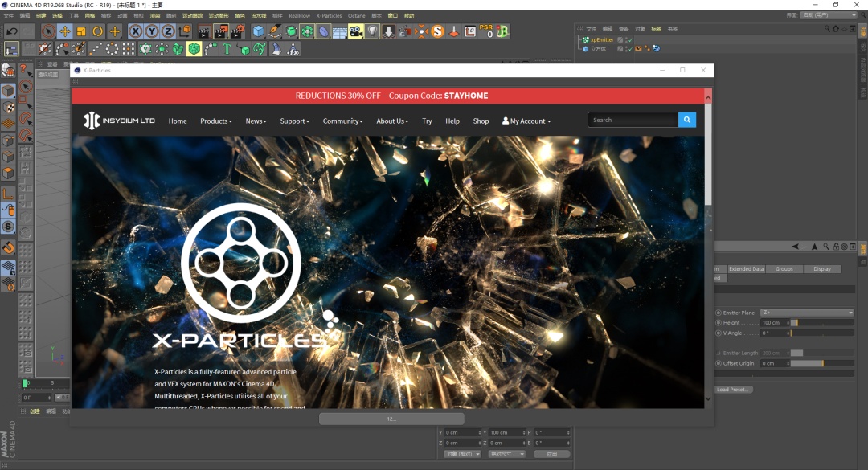Open the X-Particles menu in menu bar

point(329,15)
